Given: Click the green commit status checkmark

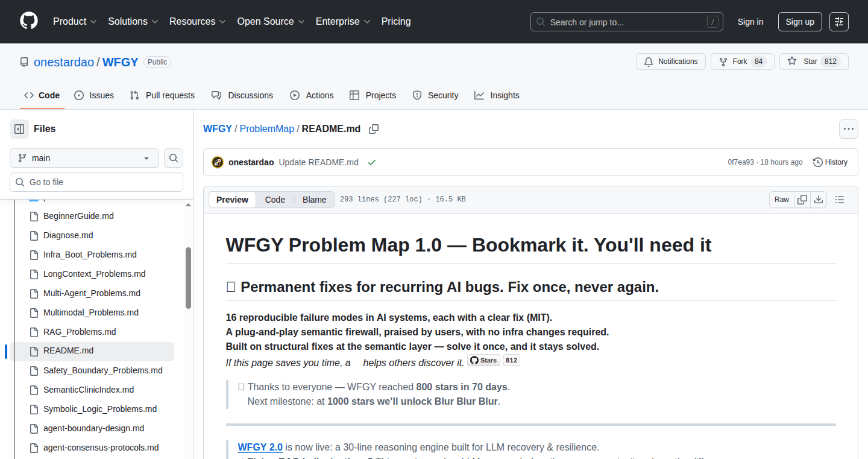Looking at the screenshot, I should point(372,162).
